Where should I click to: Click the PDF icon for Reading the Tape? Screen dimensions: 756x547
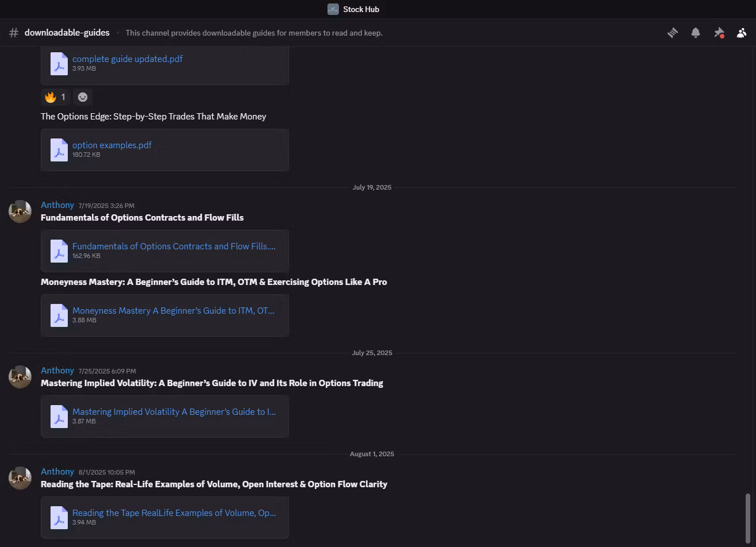pyautogui.click(x=59, y=517)
